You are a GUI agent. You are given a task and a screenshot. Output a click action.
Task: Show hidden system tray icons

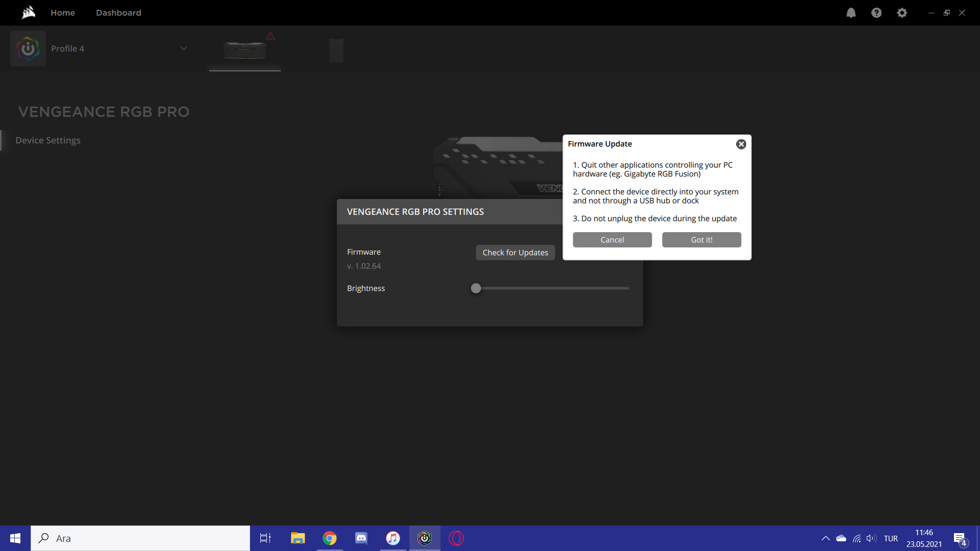[x=825, y=538]
